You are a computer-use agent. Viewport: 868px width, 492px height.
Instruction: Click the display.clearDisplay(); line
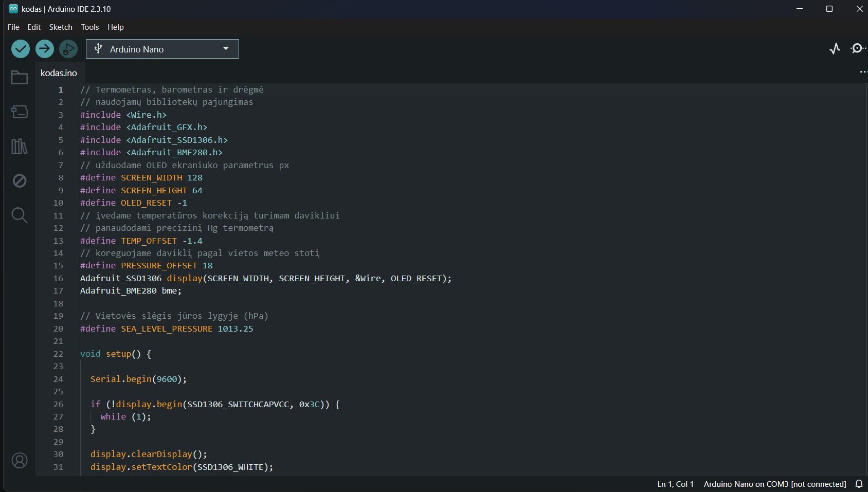(149, 454)
